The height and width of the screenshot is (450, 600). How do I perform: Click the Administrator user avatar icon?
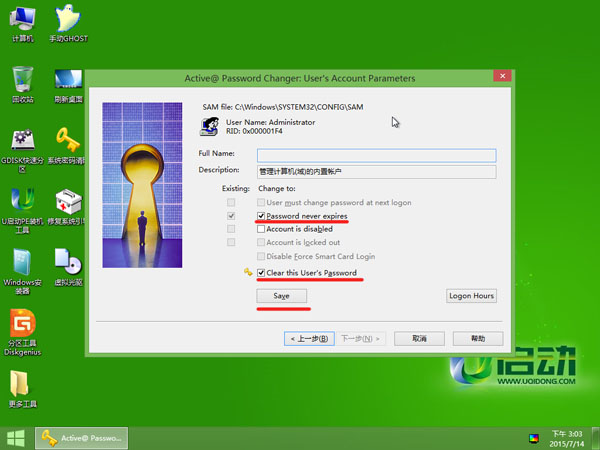point(209,126)
